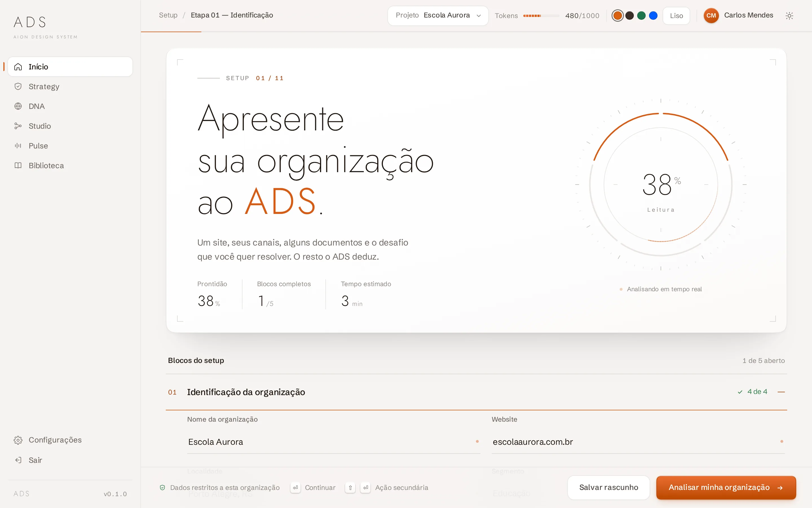Navigate to Pulse

pos(70,146)
